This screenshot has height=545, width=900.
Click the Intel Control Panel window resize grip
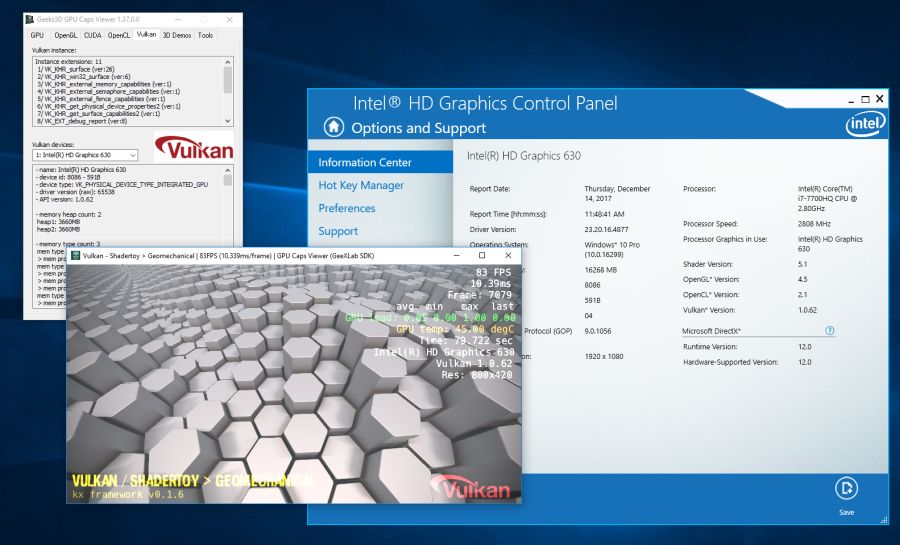pyautogui.click(x=883, y=520)
